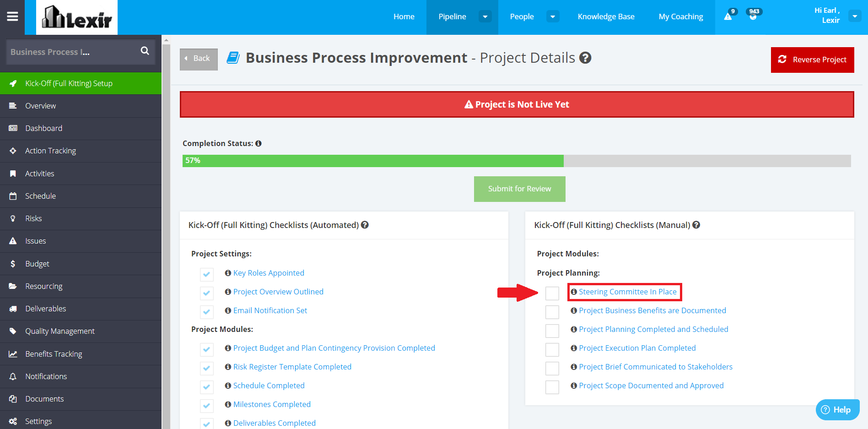Click the info icon next to Completion Status

tap(259, 143)
